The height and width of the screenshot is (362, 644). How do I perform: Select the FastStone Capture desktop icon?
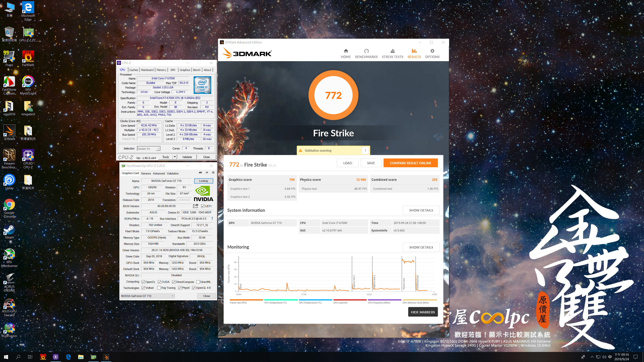[9, 85]
